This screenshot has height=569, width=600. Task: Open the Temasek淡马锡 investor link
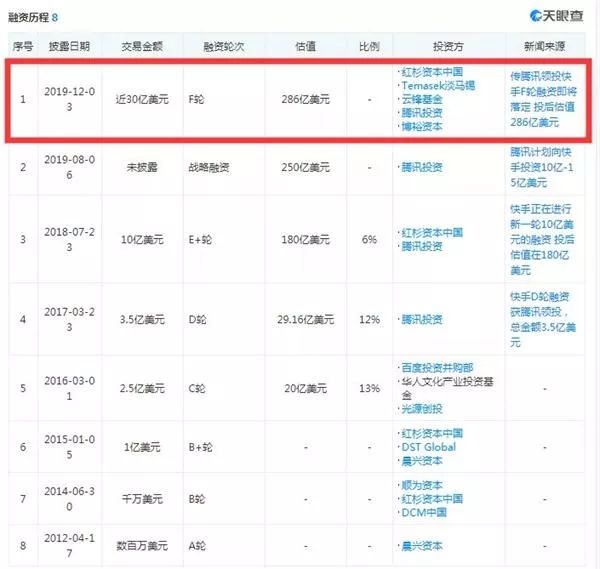[x=438, y=85]
